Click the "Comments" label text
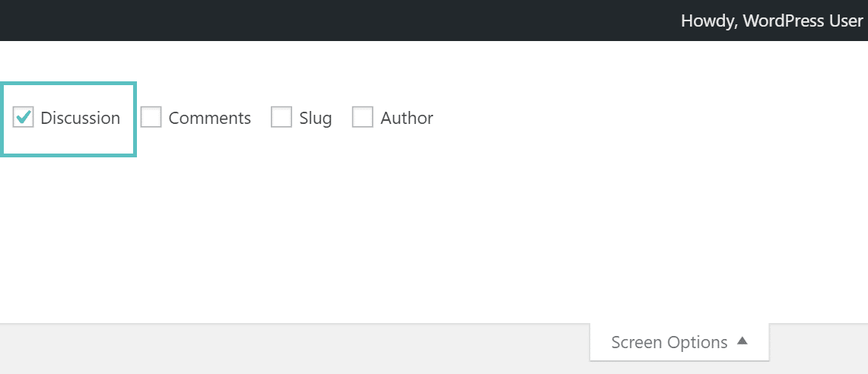 (x=209, y=118)
